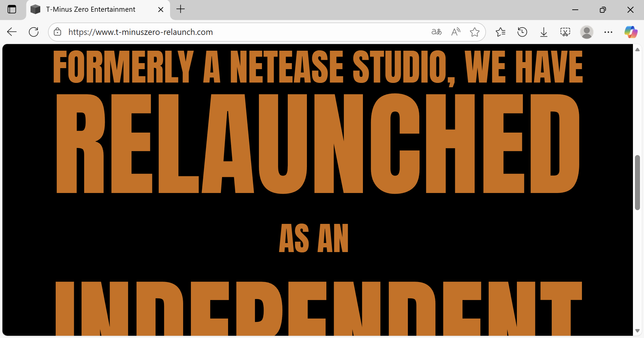Screen dimensions: 644x338
Task: Select the T-Minus Zero Entertainment tab
Action: click(x=91, y=9)
